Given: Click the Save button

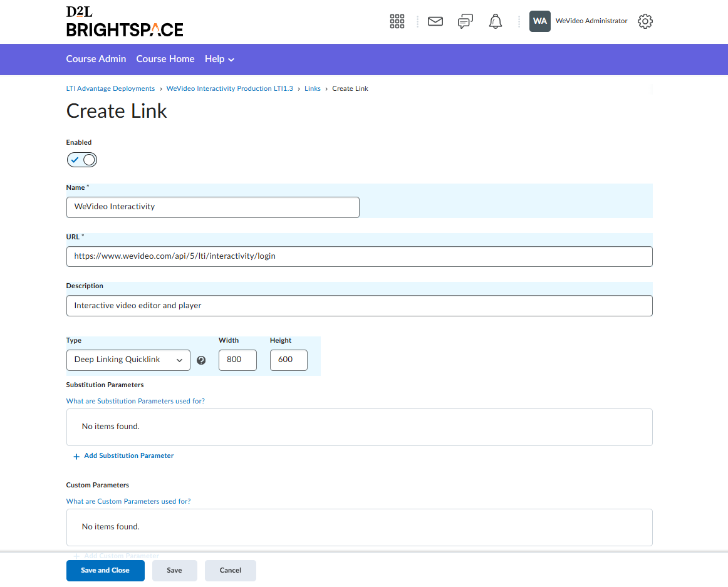Looking at the screenshot, I should (175, 571).
